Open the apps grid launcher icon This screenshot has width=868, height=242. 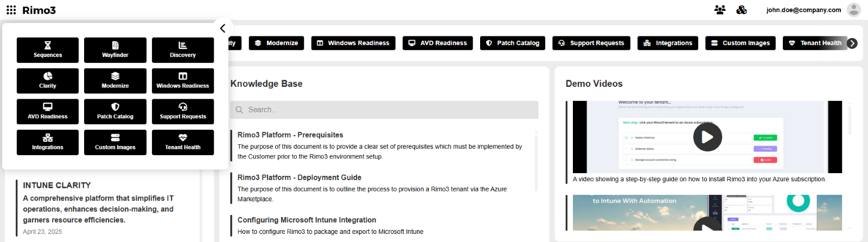point(11,10)
